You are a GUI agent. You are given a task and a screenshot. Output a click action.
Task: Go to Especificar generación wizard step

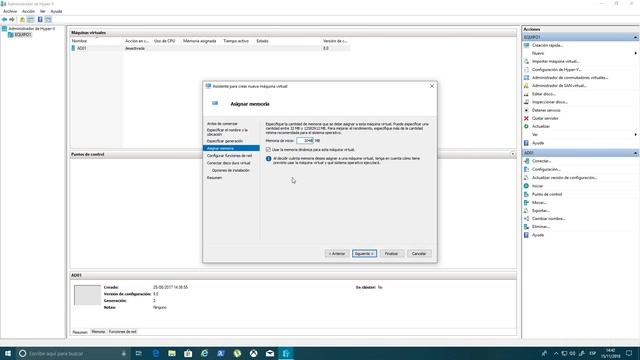pos(224,141)
